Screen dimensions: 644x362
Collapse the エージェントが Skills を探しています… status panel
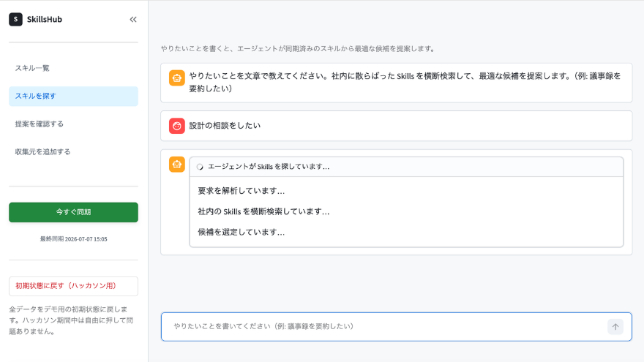pyautogui.click(x=406, y=167)
